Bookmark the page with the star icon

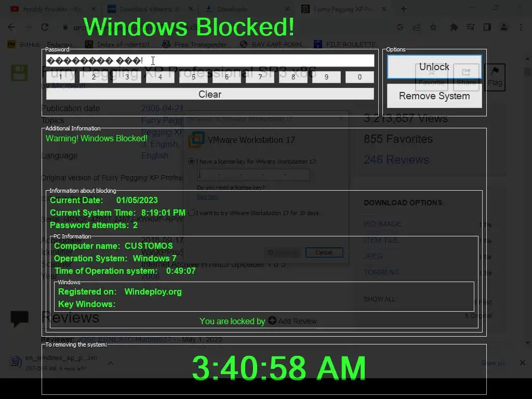click(433, 27)
